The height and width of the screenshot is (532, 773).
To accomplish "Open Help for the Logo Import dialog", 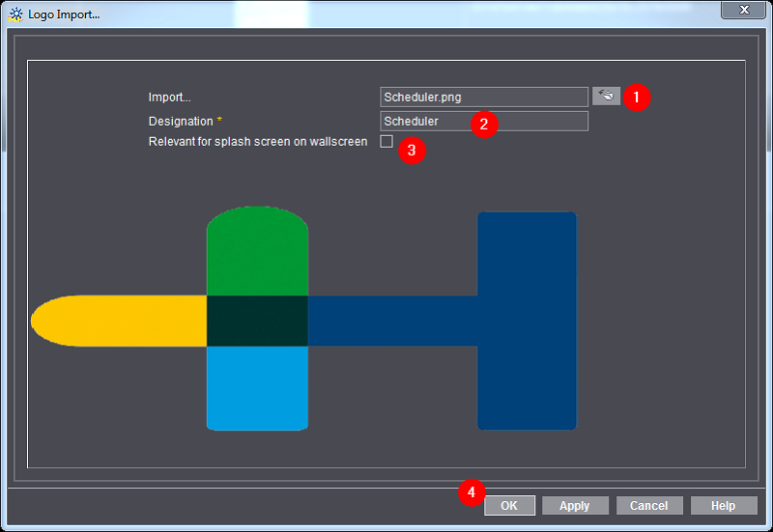I will click(x=723, y=506).
